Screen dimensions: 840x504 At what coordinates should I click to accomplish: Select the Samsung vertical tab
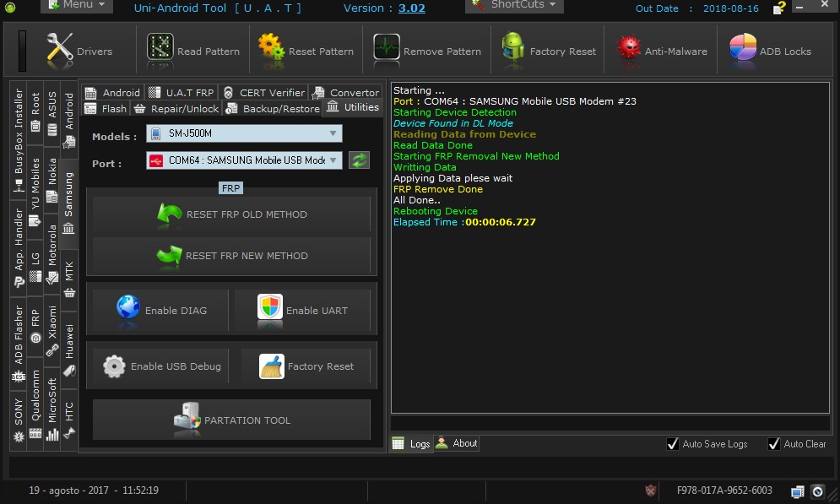point(68,203)
